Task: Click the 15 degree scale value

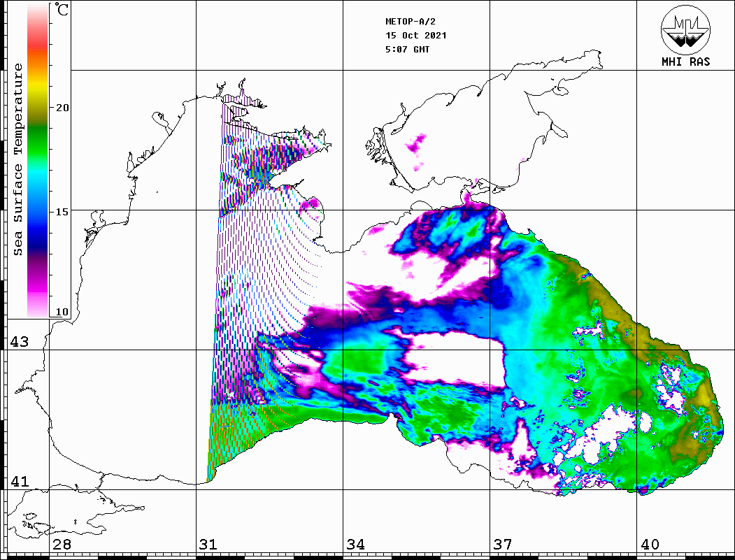Action: coord(62,212)
